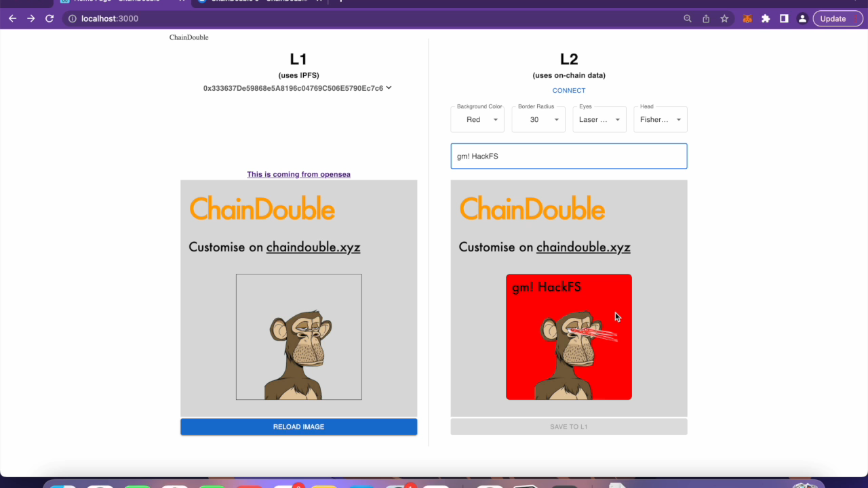
Task: Click into the 'gm! HackFS' text field
Action: (569, 156)
